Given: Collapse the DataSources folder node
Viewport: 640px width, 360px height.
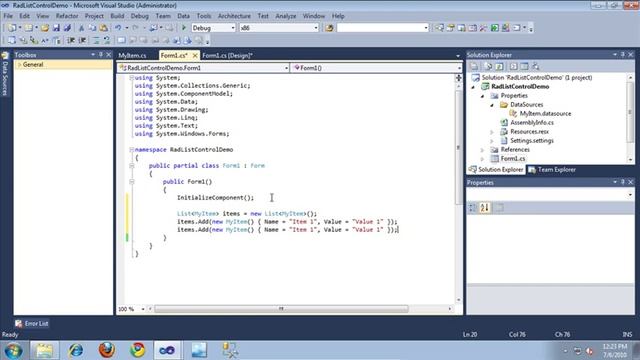Looking at the screenshot, I should tap(492, 105).
